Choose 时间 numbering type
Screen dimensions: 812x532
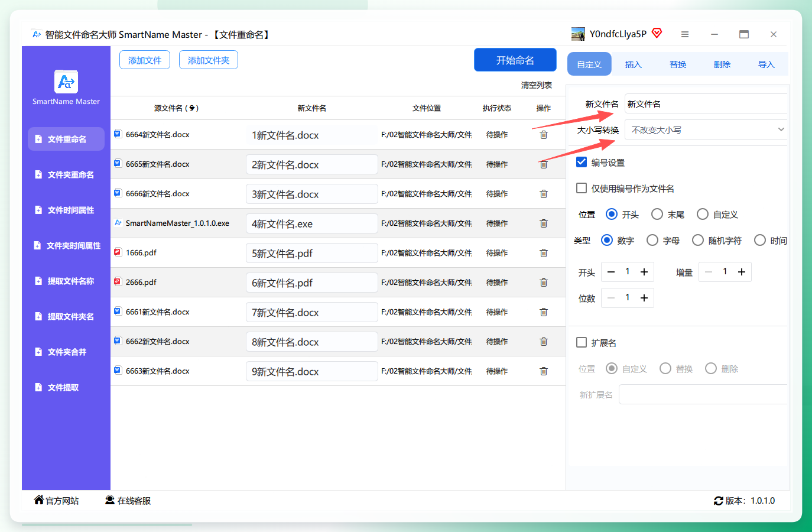[x=760, y=240]
